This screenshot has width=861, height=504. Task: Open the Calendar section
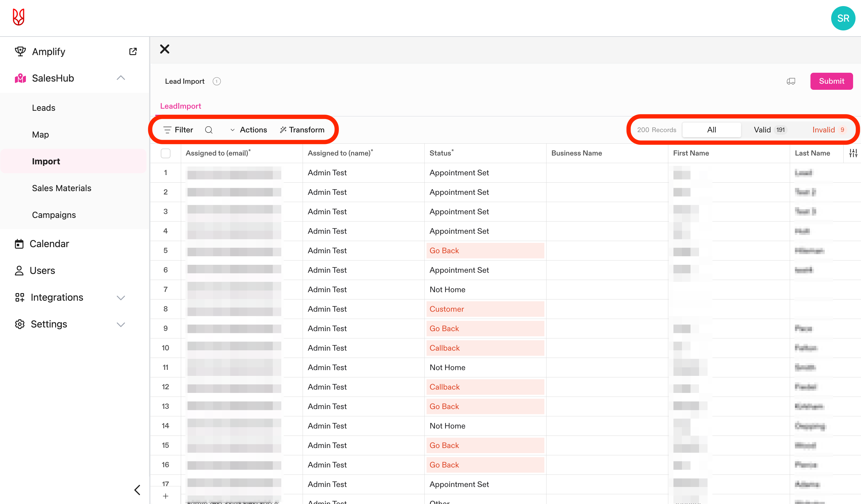pos(49,244)
